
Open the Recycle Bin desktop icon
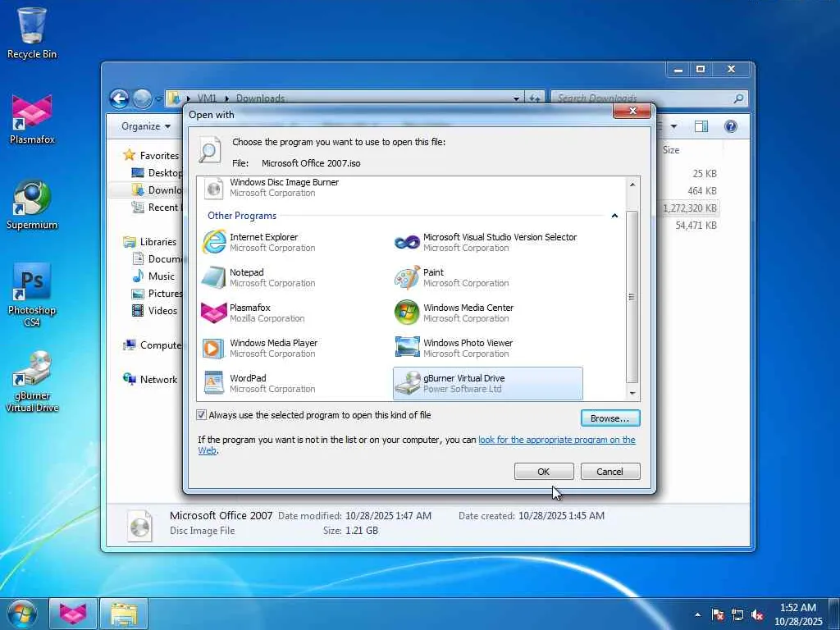[32, 32]
